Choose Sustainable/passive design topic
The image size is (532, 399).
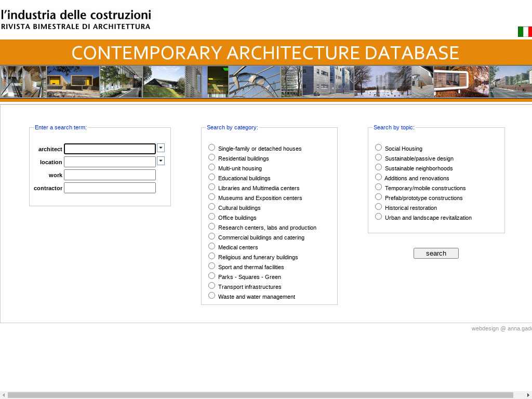click(378, 157)
